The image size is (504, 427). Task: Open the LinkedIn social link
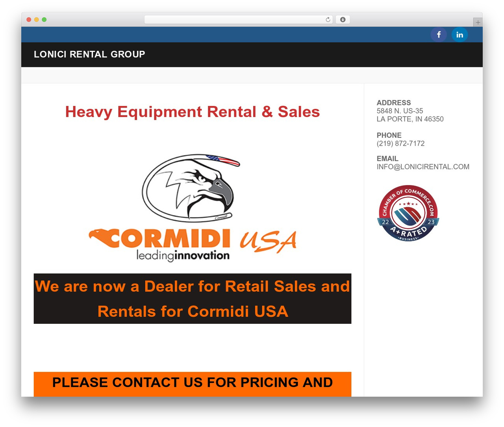[460, 35]
